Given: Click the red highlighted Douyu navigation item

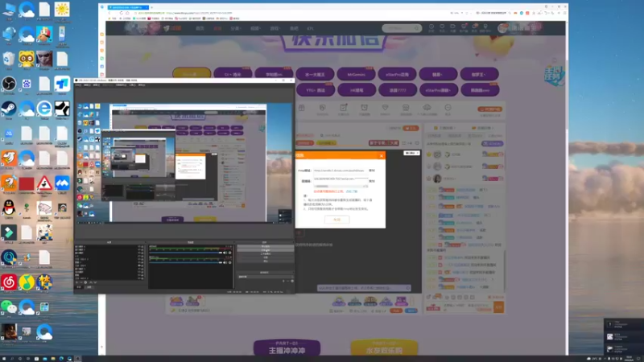Looking at the screenshot, I should click(x=217, y=28).
